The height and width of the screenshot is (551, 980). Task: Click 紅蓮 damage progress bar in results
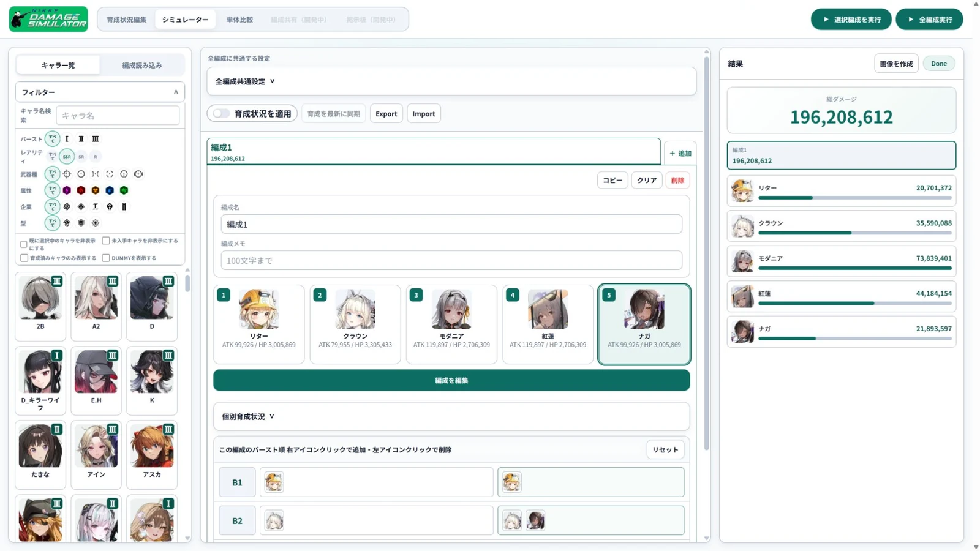pyautogui.click(x=855, y=303)
